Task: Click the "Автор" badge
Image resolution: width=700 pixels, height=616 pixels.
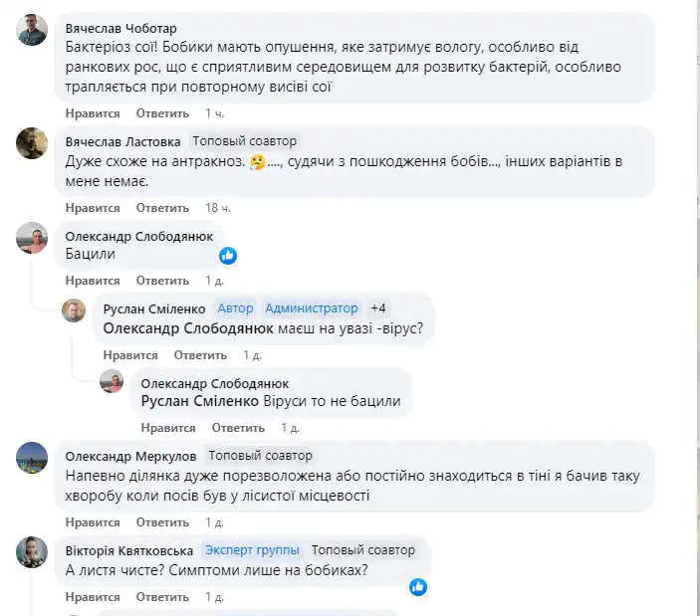Action: 236,308
